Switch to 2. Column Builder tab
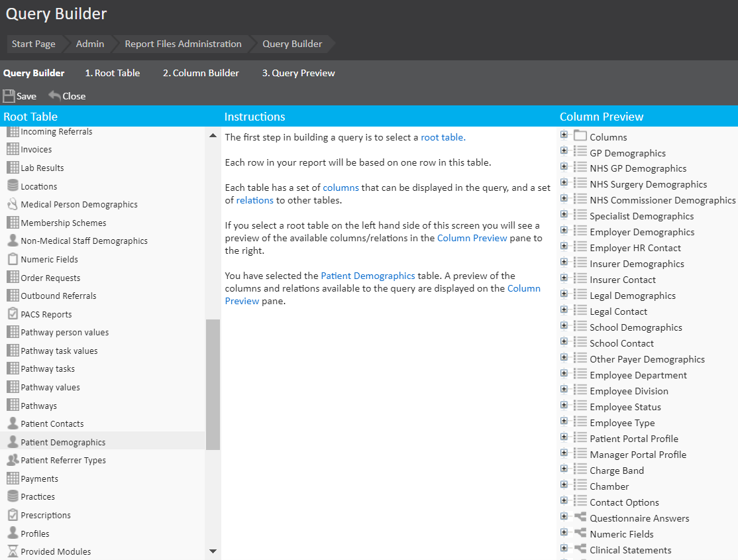The height and width of the screenshot is (560, 738). tap(201, 73)
